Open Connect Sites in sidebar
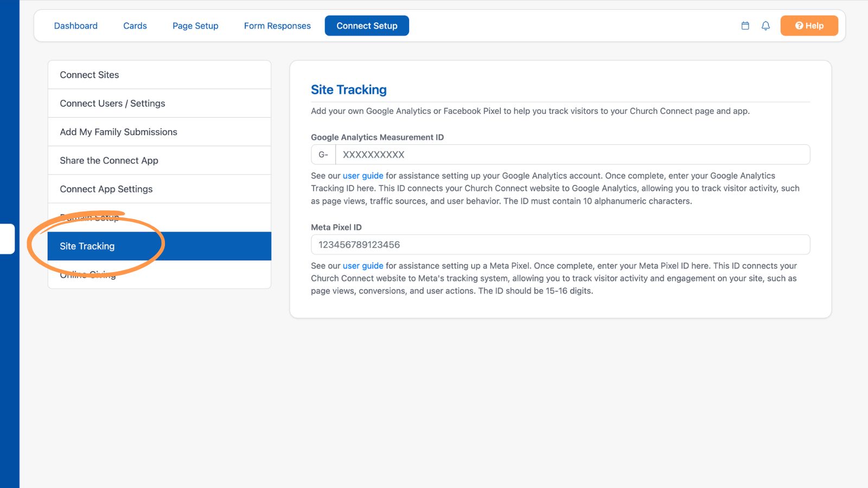This screenshot has width=868, height=488. [159, 75]
